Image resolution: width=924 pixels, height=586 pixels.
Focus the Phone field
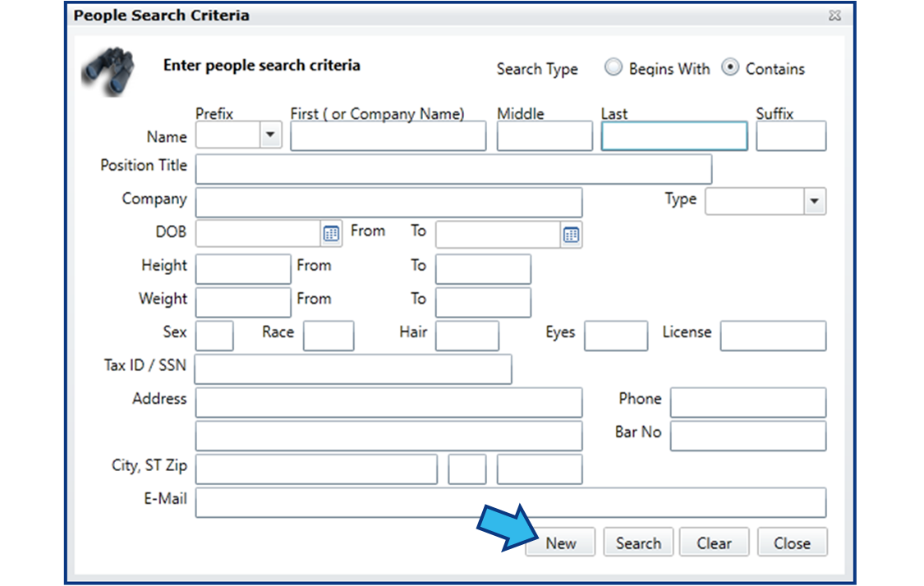pyautogui.click(x=748, y=402)
